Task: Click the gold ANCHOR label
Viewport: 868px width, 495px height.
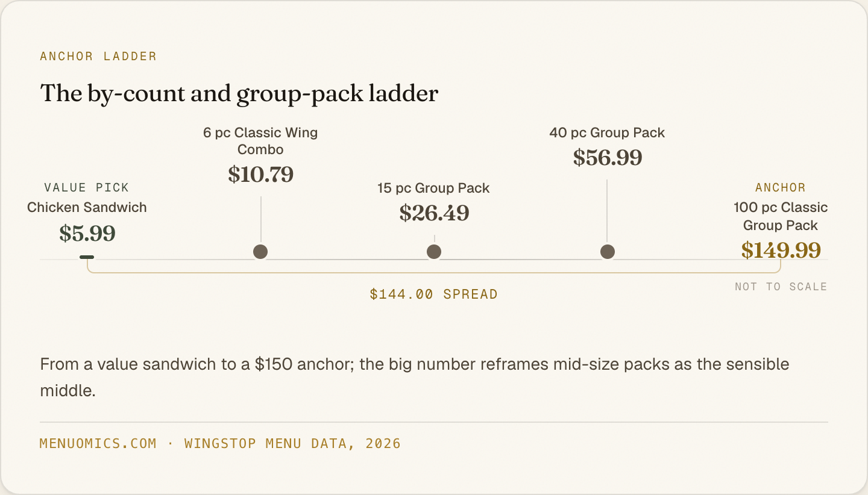Action: pos(781,188)
